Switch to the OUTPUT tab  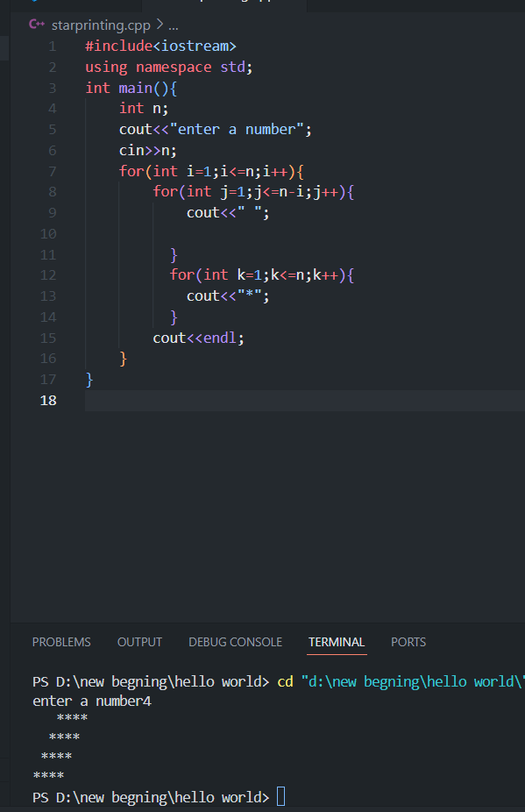click(x=139, y=642)
